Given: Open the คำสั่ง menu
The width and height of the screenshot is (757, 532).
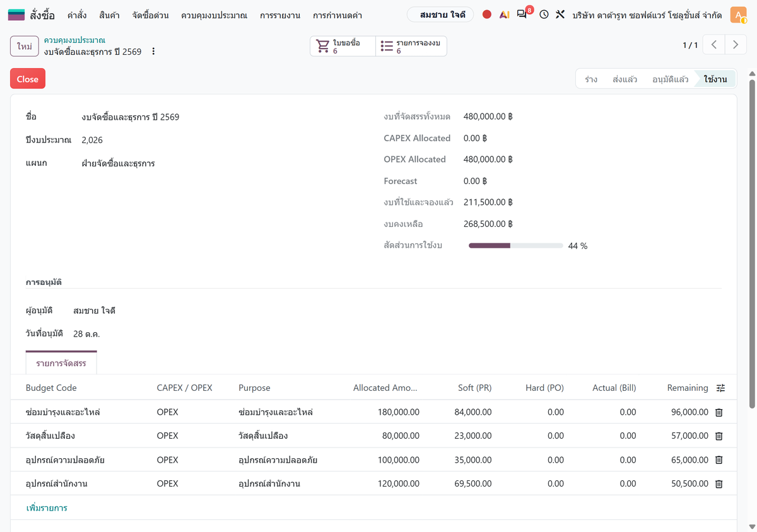Looking at the screenshot, I should [x=77, y=14].
